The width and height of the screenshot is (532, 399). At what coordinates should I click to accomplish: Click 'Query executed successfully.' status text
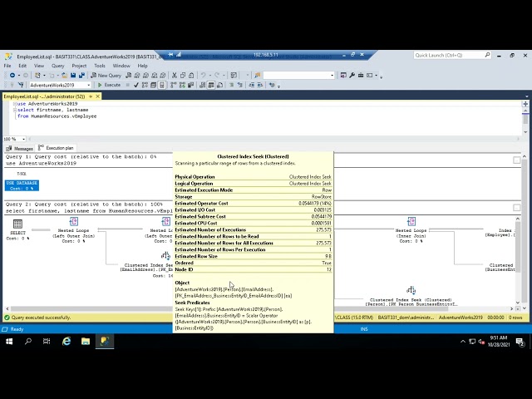[x=41, y=318]
